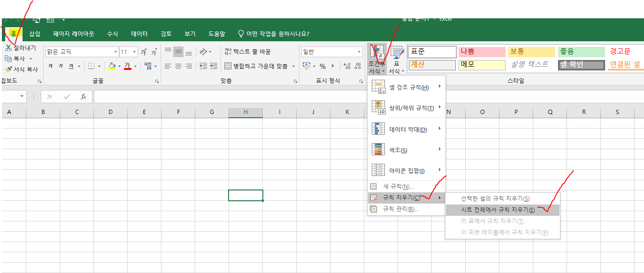Click the increase decimal icon
Image resolution: width=644 pixels, height=273 pixels.
point(346,66)
